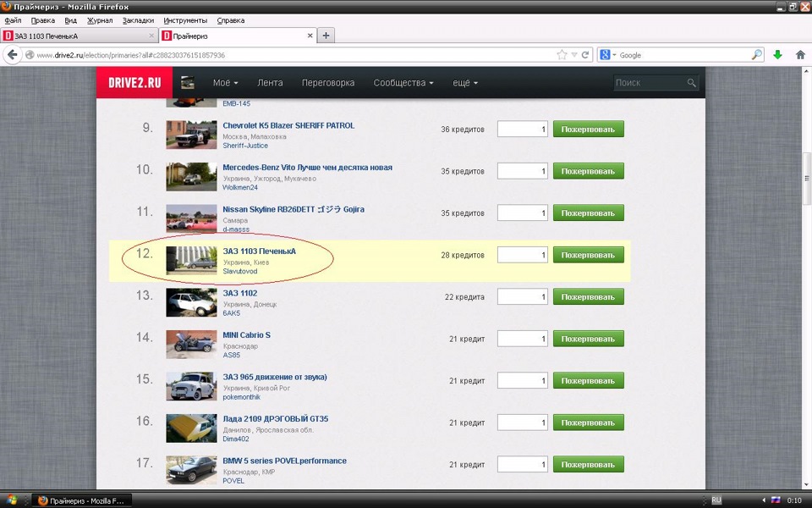Click Пожертвовать for BMW 5 series
Screen dimensions: 812x508
pyautogui.click(x=589, y=465)
